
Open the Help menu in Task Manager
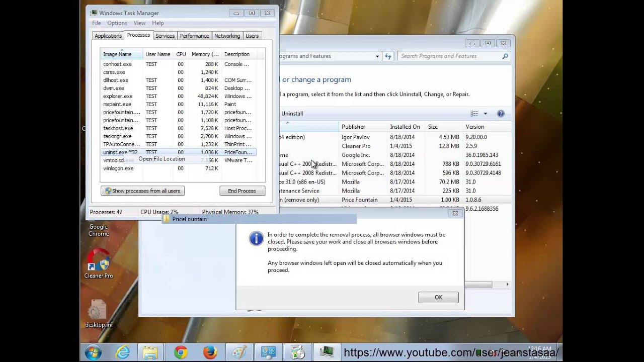tap(158, 23)
